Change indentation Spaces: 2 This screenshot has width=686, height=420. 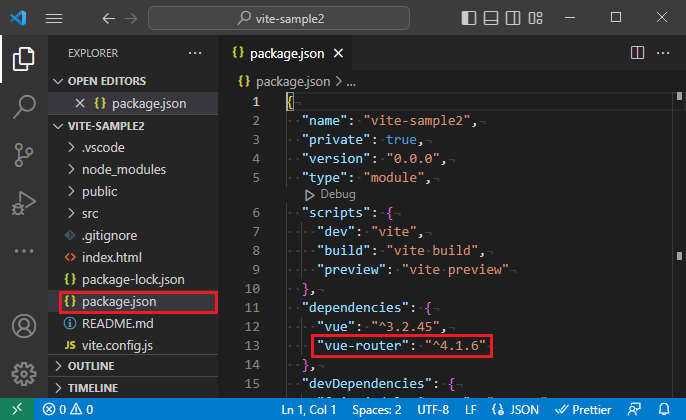pos(377,410)
